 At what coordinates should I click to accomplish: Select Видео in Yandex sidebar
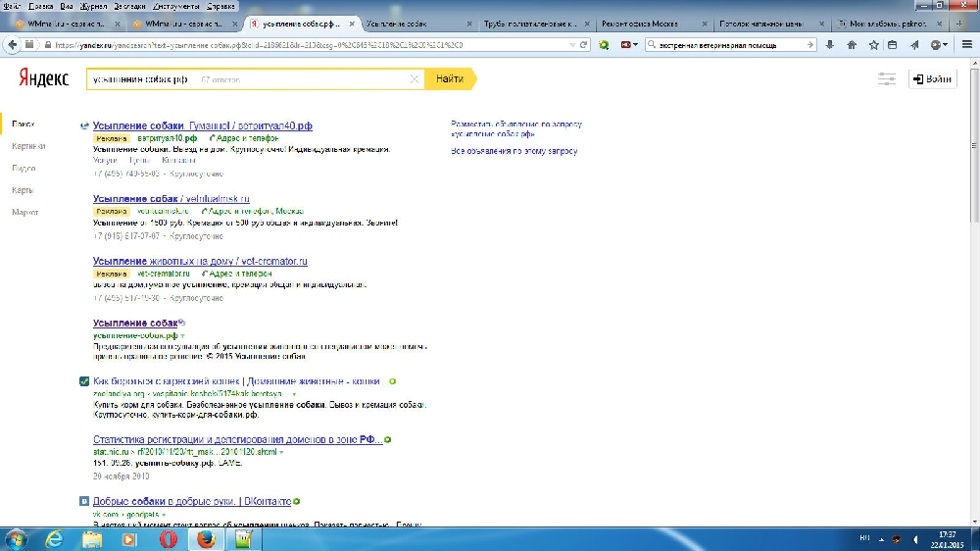point(24,169)
